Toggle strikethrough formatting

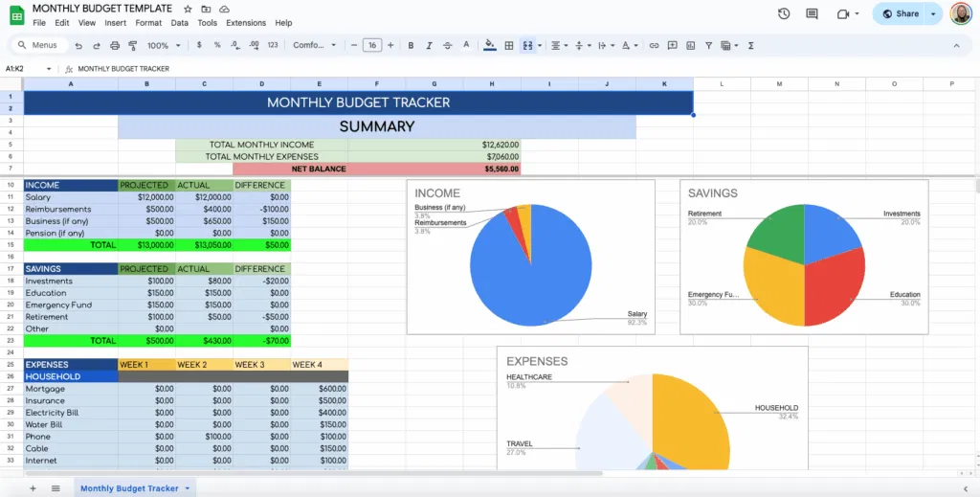(447, 45)
